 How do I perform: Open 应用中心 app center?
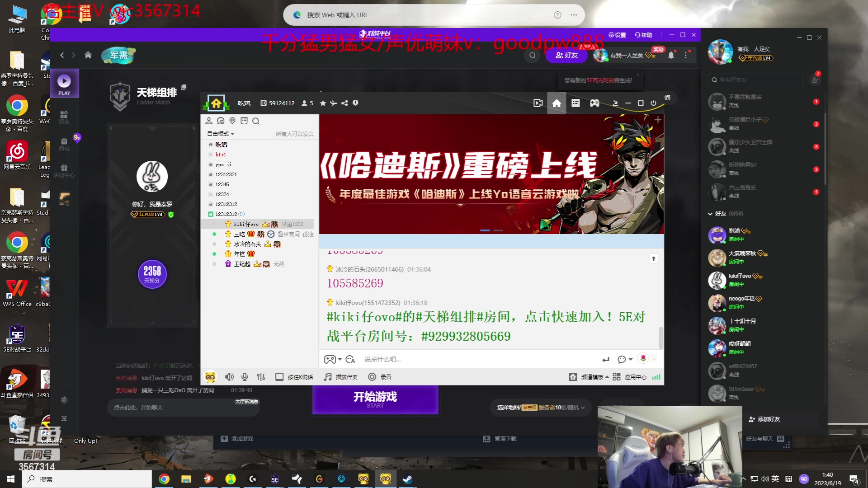pos(629,377)
